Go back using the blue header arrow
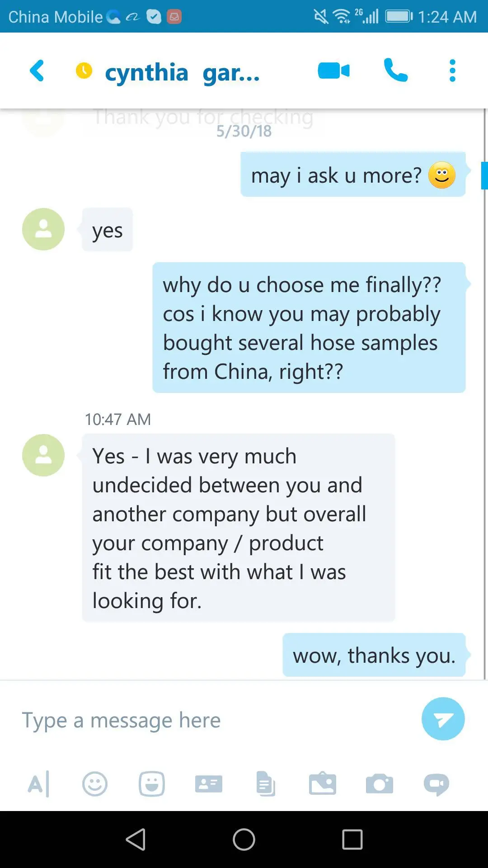The image size is (488, 868). point(37,71)
